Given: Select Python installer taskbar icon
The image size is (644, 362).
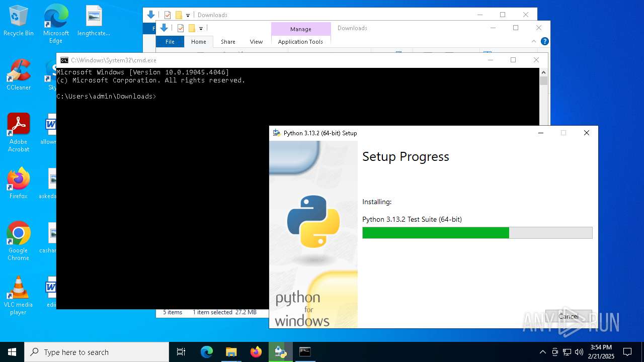Looking at the screenshot, I should pyautogui.click(x=280, y=352).
